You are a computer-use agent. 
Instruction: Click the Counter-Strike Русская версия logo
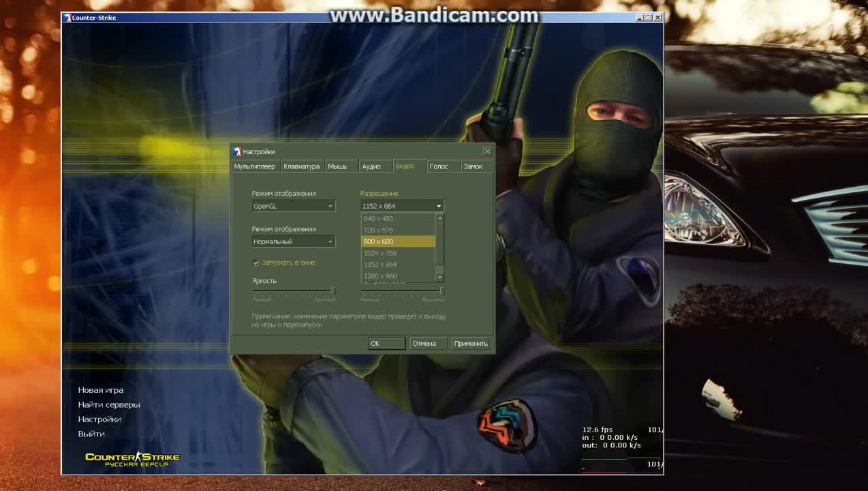pos(132,459)
